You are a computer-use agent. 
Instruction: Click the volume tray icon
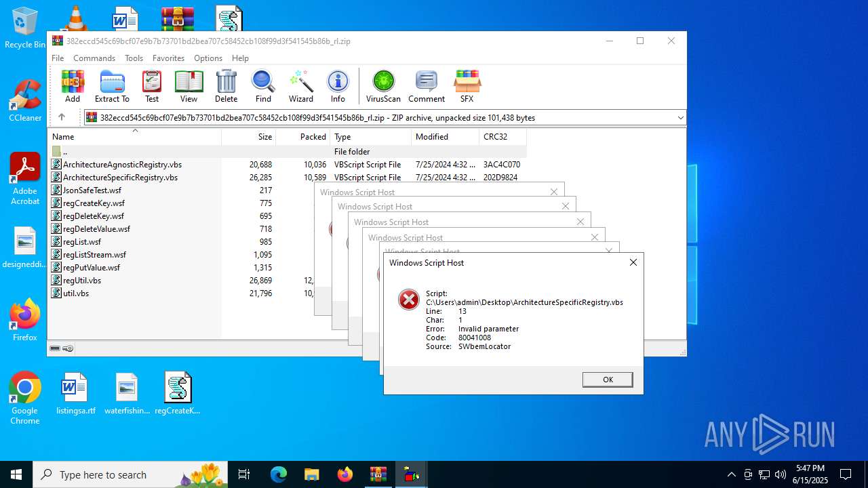click(x=781, y=474)
